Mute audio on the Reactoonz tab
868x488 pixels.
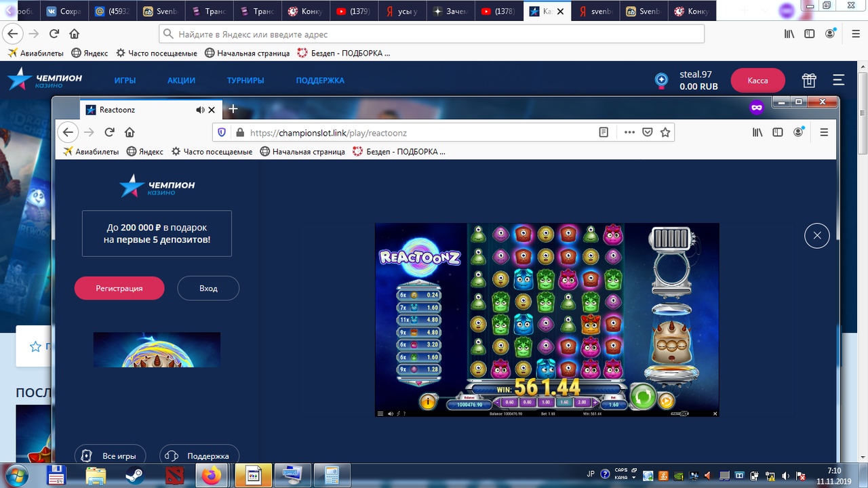click(x=200, y=109)
